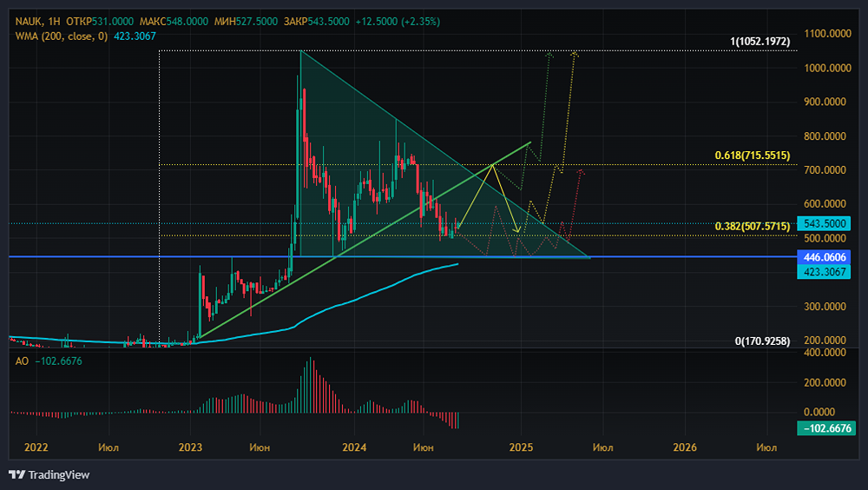The image size is (868, 490).
Task: Click the 0.382(507.5715) Fibonacci level label
Action: click(753, 226)
